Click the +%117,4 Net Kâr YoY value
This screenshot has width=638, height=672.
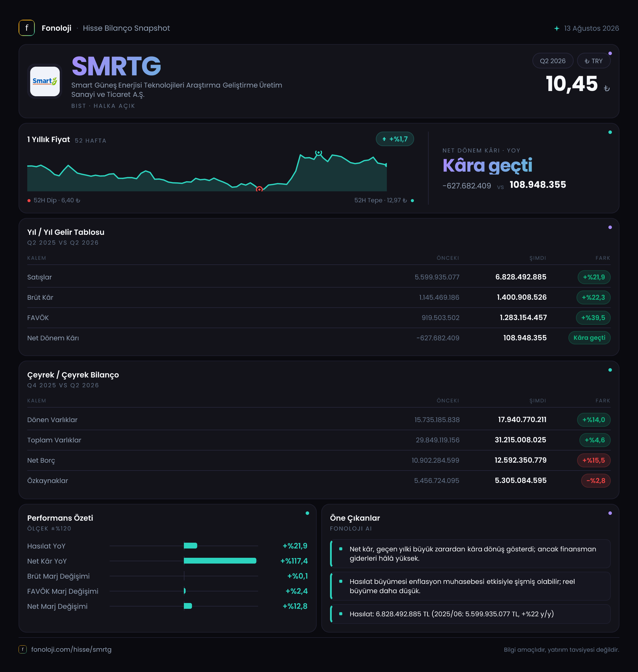(x=294, y=561)
